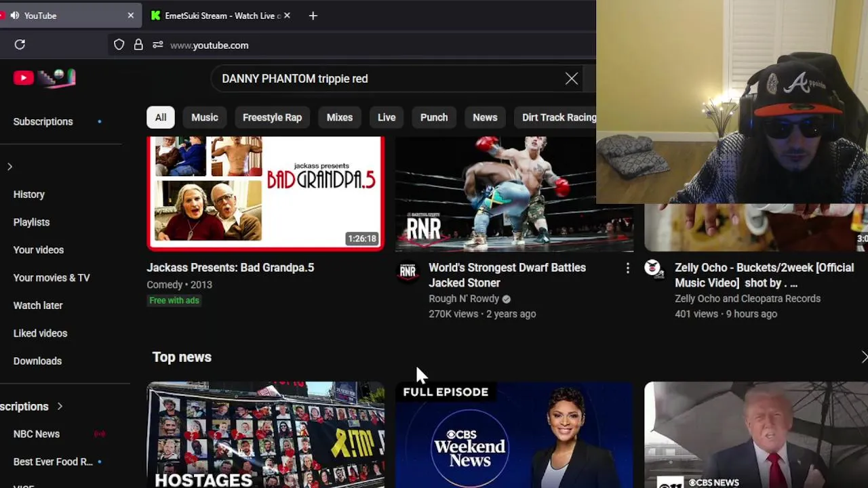Open Best Ever Food R... channel

click(53, 462)
